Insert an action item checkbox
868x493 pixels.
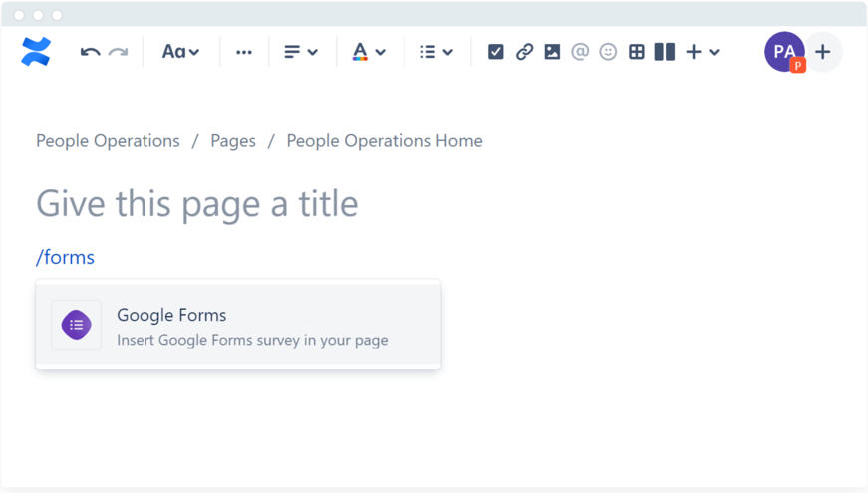point(496,52)
